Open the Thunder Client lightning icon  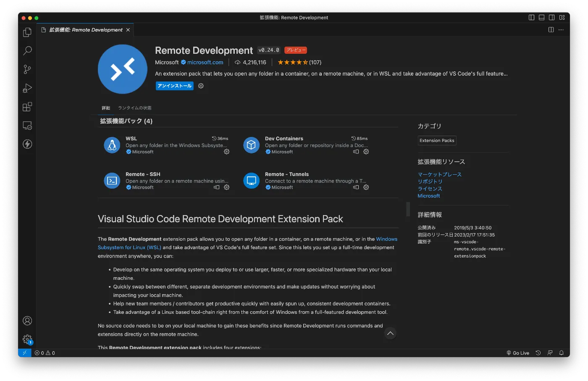pyautogui.click(x=27, y=144)
